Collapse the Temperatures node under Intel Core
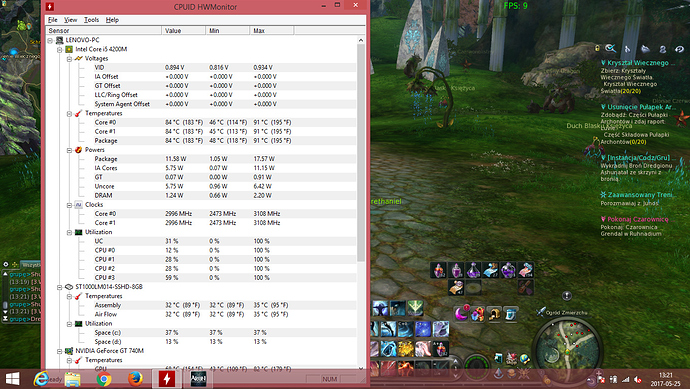 coord(70,114)
